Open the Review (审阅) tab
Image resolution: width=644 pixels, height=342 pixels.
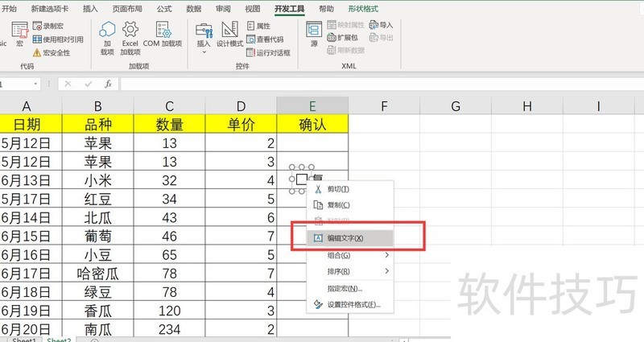(x=223, y=8)
